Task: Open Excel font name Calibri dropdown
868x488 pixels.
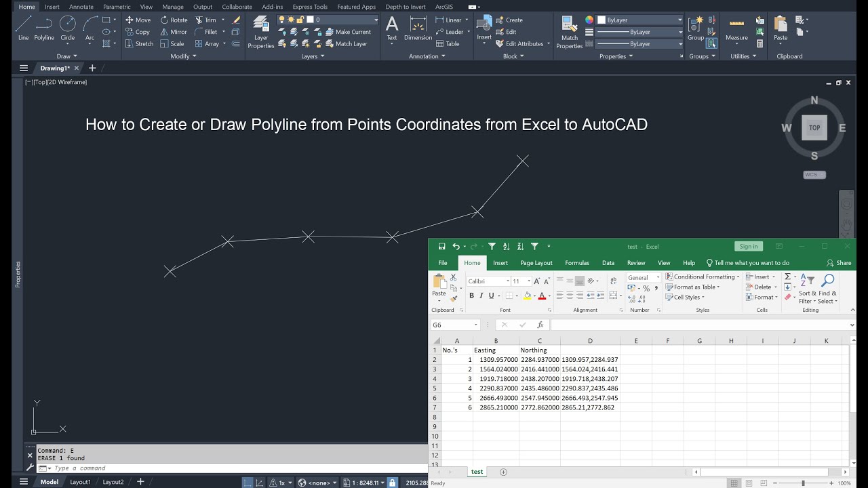Action: point(507,281)
